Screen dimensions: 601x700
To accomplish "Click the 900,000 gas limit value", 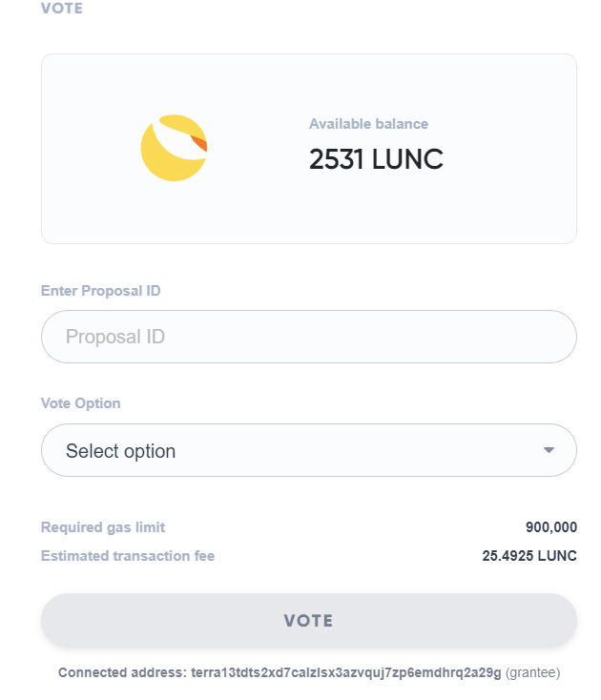I will (551, 527).
